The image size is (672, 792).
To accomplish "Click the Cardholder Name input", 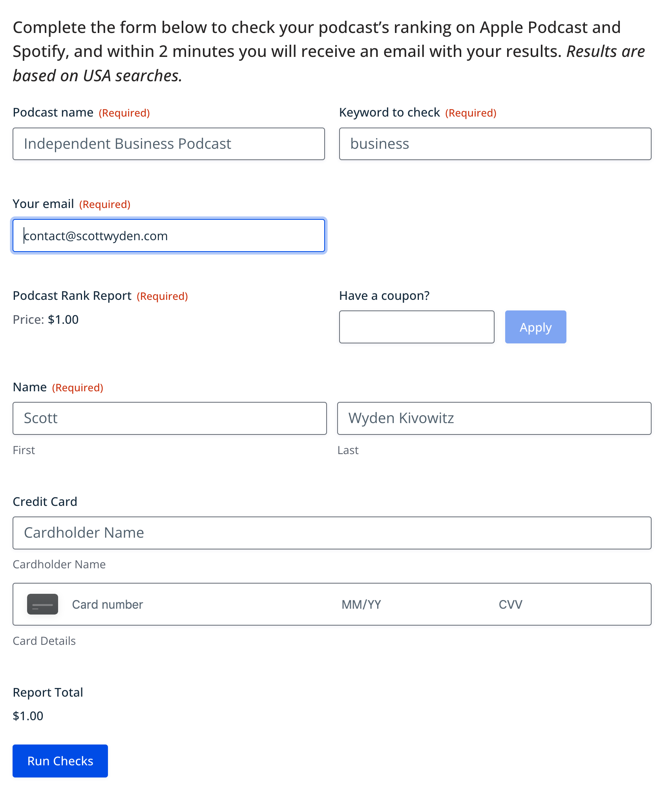I will coord(332,533).
